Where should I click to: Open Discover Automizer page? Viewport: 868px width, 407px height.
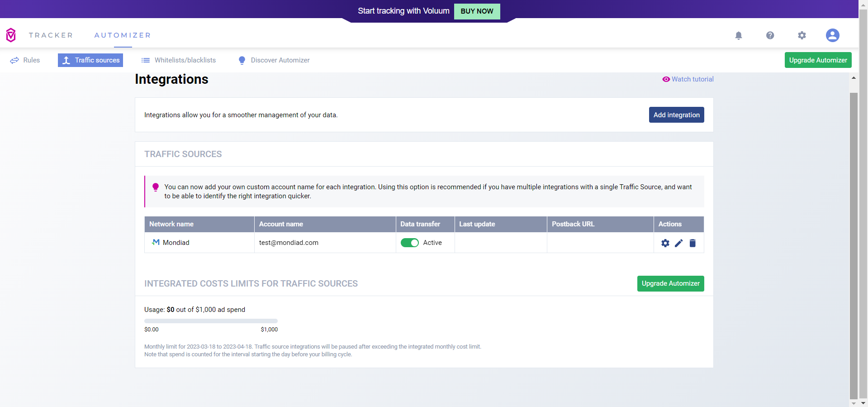[274, 60]
